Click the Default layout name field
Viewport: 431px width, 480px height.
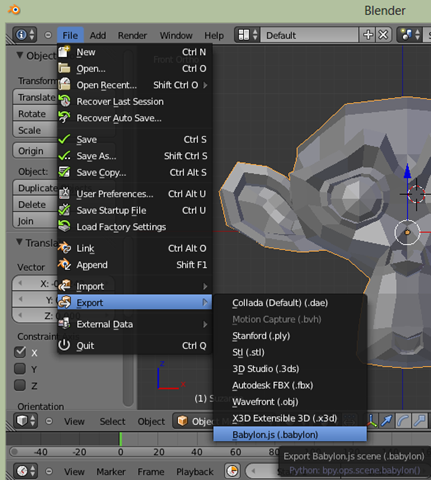[x=309, y=35]
